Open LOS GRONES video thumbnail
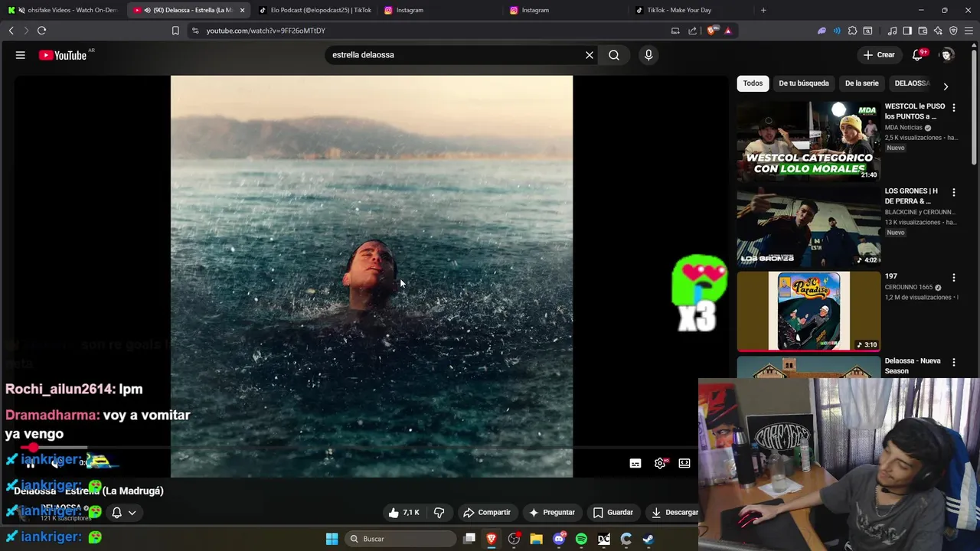The height and width of the screenshot is (551, 980). (x=808, y=227)
